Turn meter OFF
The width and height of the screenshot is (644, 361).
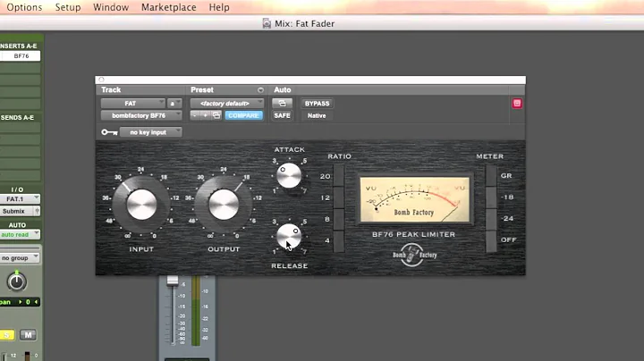491,241
